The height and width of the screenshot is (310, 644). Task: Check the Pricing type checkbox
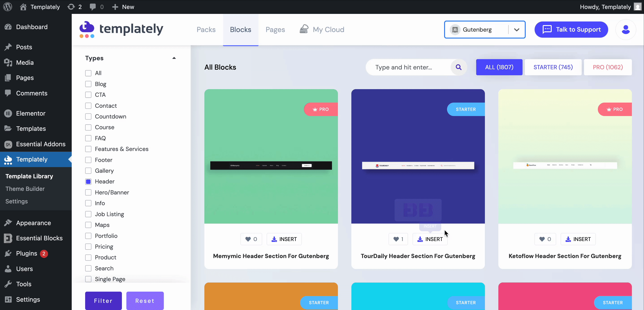coord(88,247)
